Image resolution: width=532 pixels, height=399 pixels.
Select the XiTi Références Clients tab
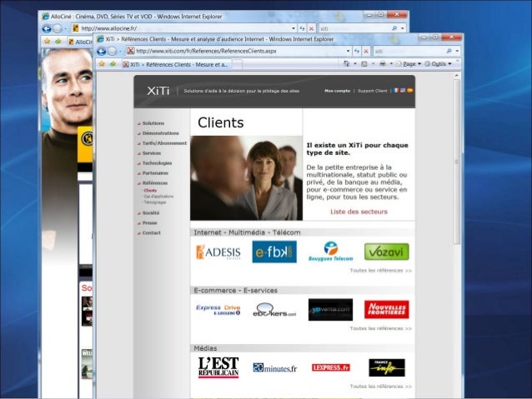[176, 64]
